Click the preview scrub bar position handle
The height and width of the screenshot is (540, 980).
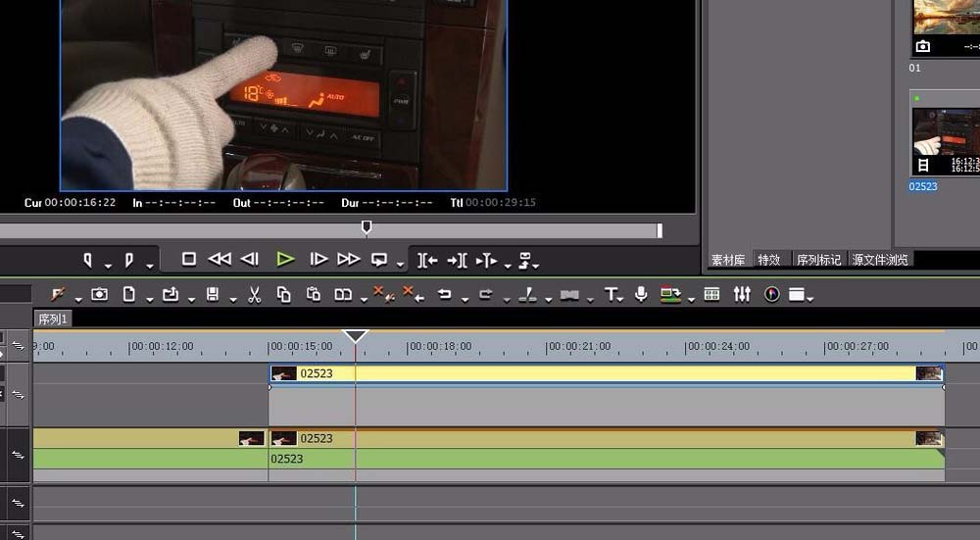coord(367,227)
